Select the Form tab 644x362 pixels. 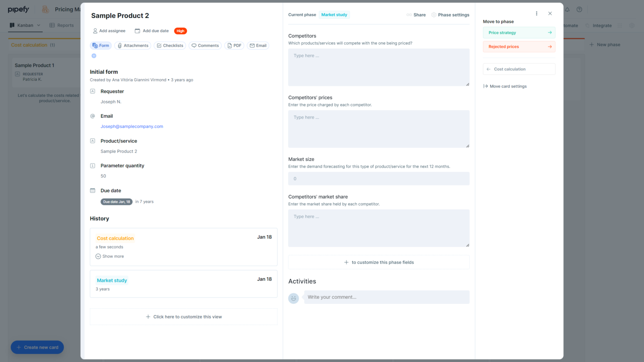[x=101, y=45]
